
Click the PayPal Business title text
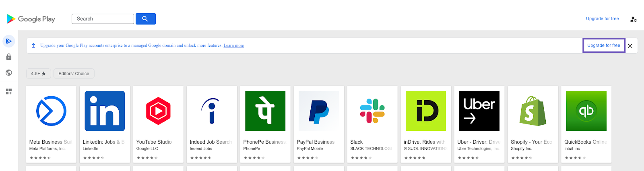(316, 142)
